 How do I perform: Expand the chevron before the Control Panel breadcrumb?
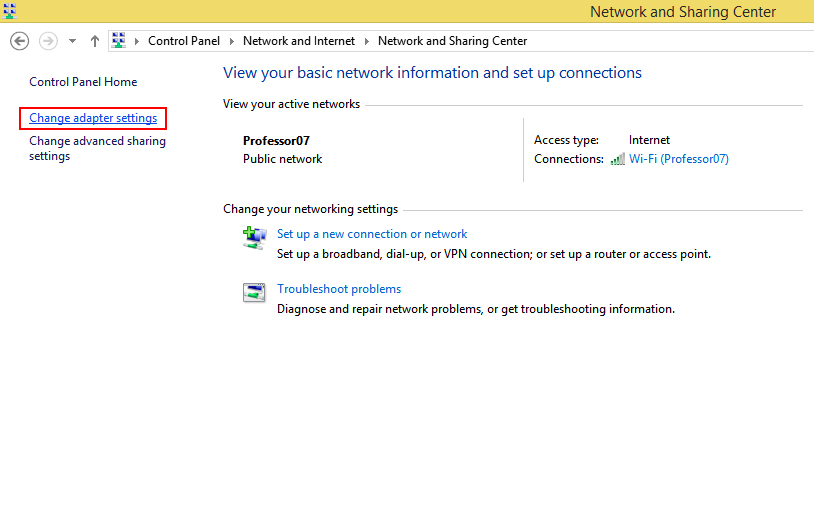pyautogui.click(x=137, y=42)
